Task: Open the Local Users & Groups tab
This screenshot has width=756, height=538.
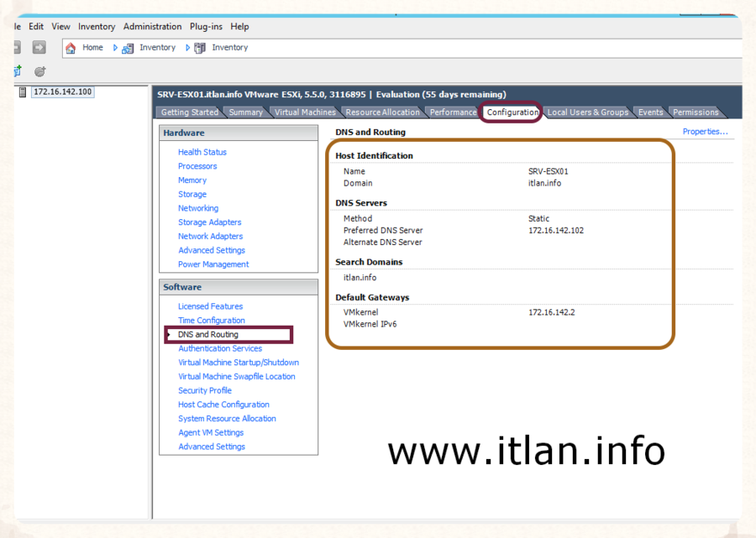Action: (x=587, y=112)
